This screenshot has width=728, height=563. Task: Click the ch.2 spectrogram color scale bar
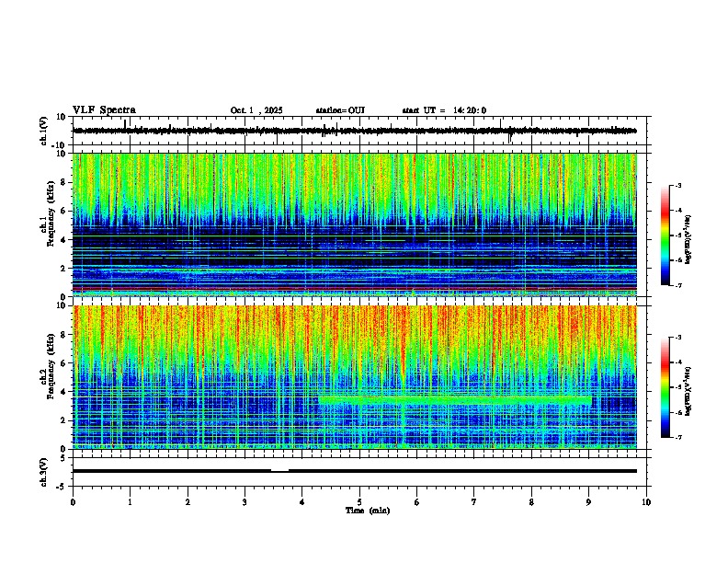point(665,387)
